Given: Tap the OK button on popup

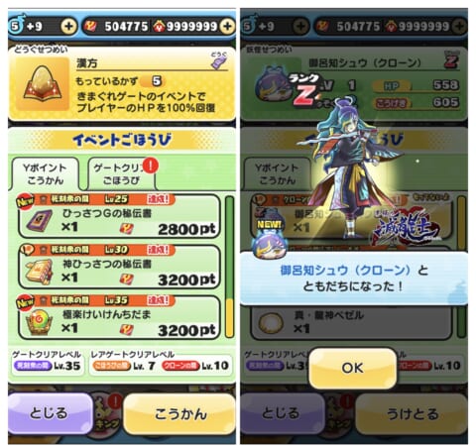Looking at the screenshot, I should 352,368.
